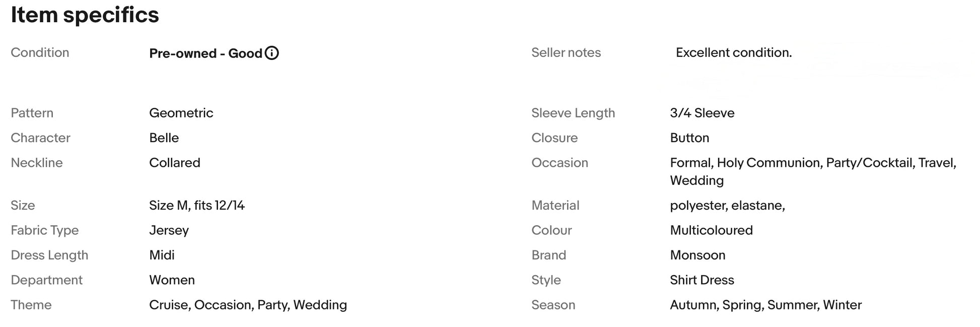Screen dimensions: 980x327
Task: Click the Collared neckline value
Action: pos(174,163)
